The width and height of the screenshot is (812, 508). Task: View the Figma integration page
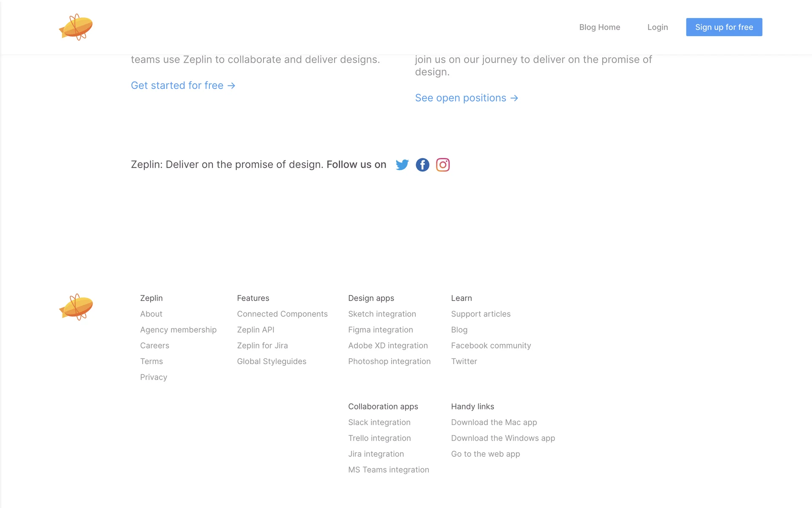click(x=380, y=330)
